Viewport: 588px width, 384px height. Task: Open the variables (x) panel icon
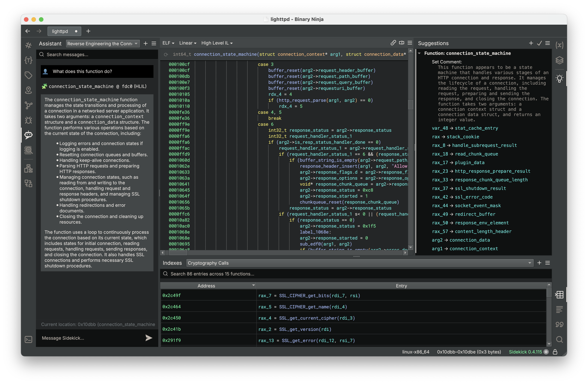pyautogui.click(x=560, y=45)
